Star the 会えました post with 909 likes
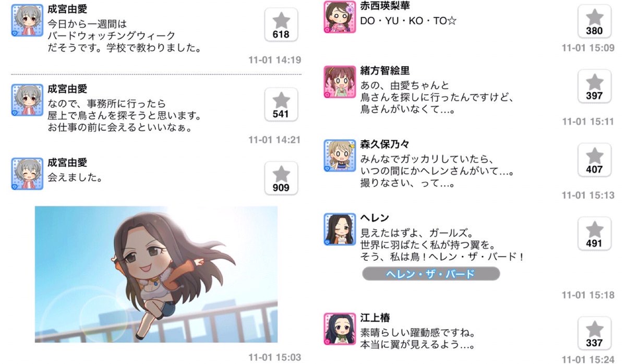The width and height of the screenshot is (626, 364). (x=281, y=178)
